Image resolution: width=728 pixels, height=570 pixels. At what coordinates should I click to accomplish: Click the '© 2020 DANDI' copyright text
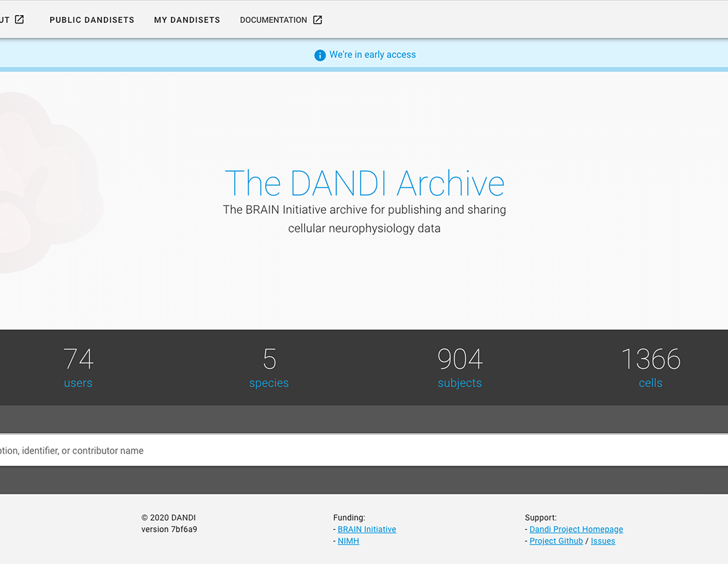click(x=168, y=518)
